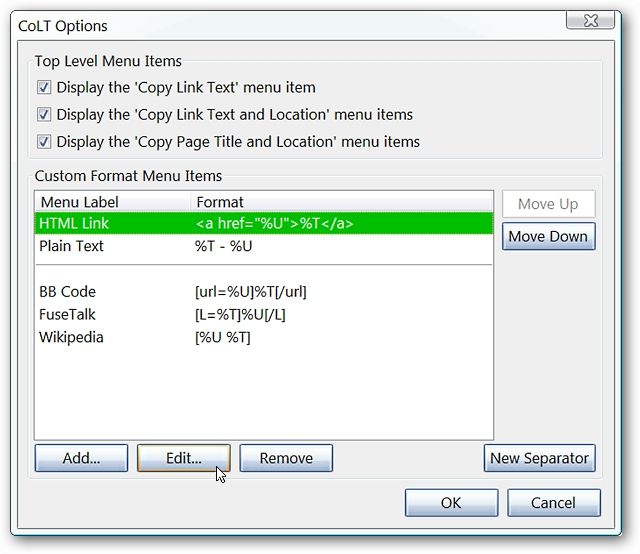Confirm with the OK button
640x554 pixels.
click(x=451, y=503)
